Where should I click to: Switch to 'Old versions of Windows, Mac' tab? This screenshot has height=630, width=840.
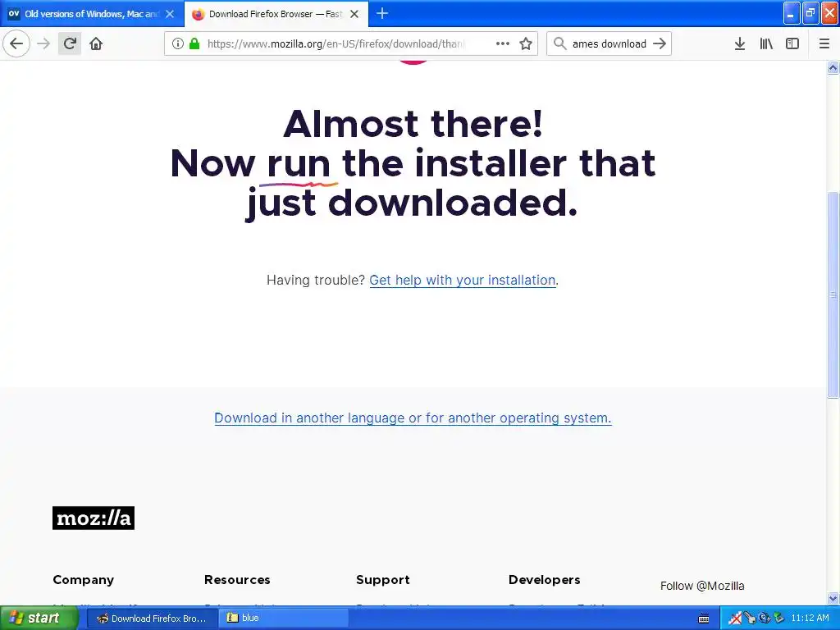[92, 14]
